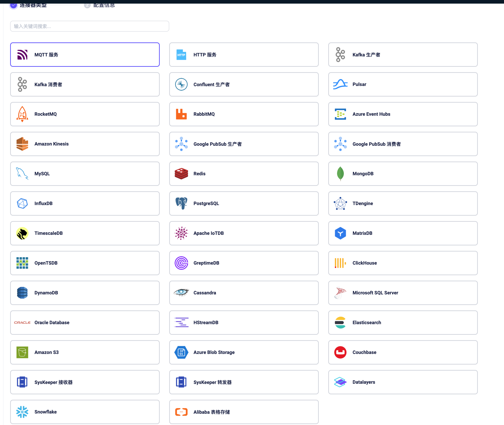
Task: Click the TimescaleDB tiger icon
Action: pyautogui.click(x=22, y=233)
